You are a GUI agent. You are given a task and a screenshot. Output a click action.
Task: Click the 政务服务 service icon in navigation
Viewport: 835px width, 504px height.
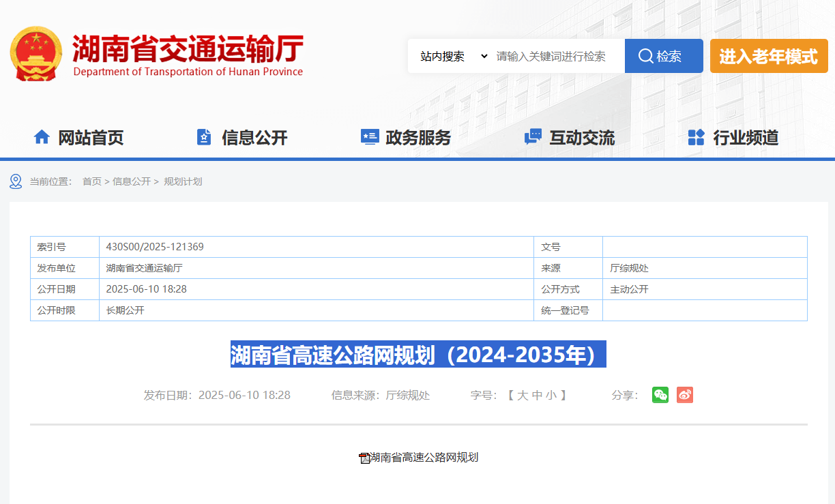point(369,136)
